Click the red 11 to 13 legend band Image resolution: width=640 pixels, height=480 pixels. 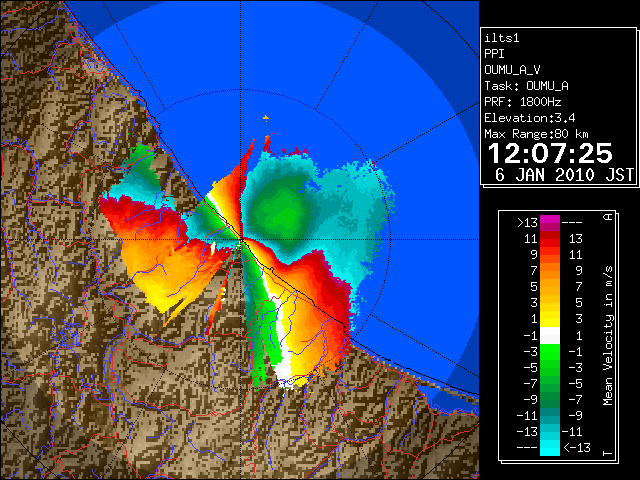pyautogui.click(x=550, y=239)
